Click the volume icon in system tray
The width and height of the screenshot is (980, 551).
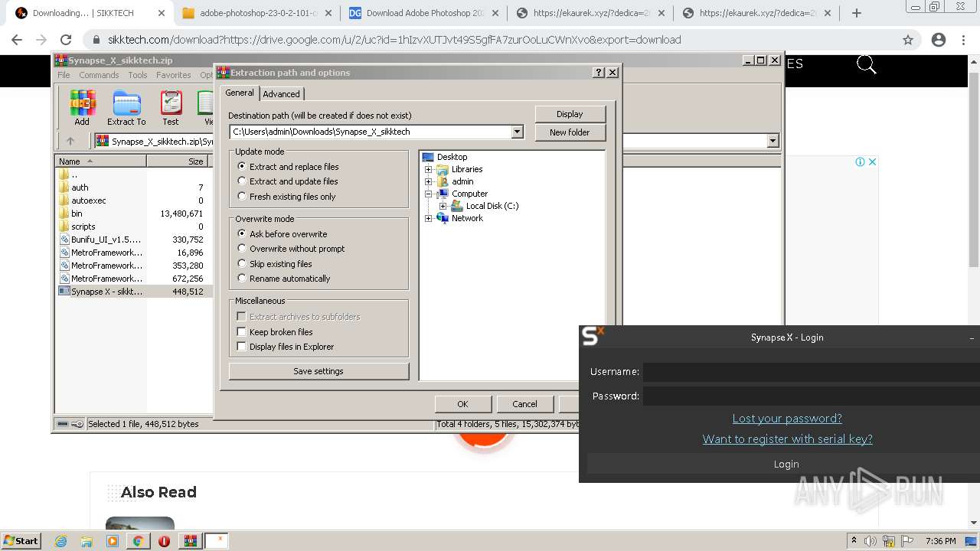tap(871, 541)
